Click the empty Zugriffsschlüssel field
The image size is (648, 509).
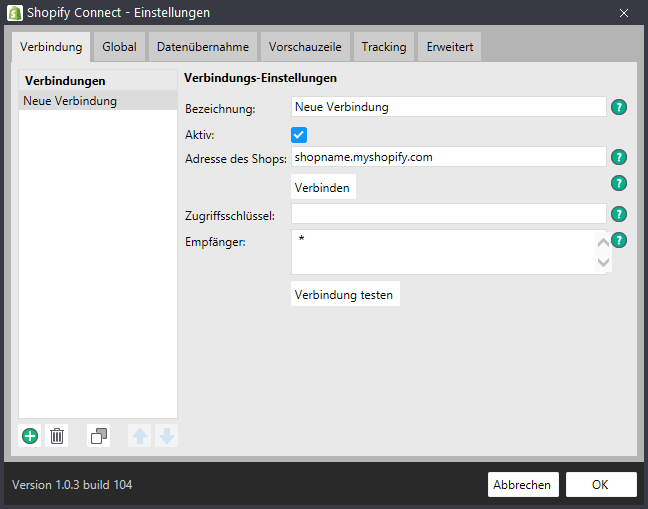[x=449, y=214]
